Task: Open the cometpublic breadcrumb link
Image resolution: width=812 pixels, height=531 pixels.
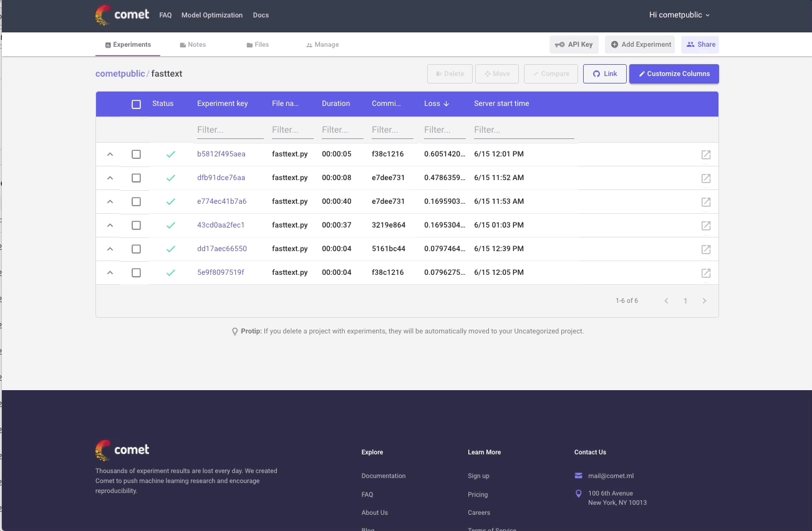Action: [x=120, y=74]
